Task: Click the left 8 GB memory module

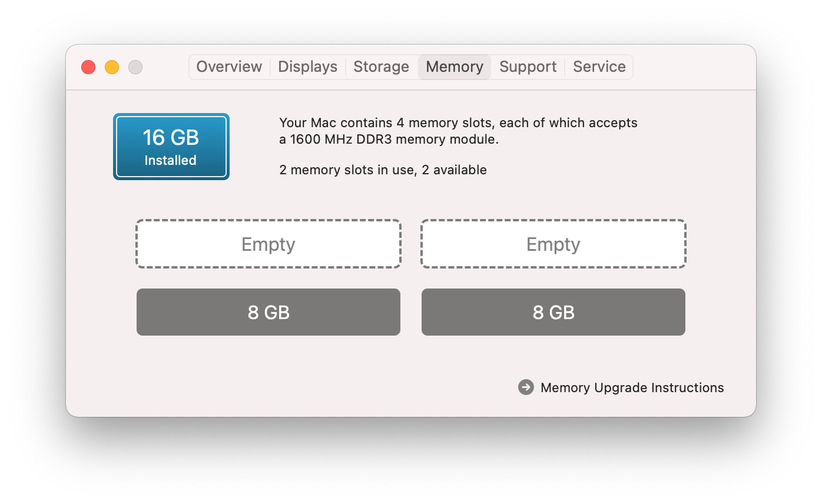Action: tap(269, 312)
